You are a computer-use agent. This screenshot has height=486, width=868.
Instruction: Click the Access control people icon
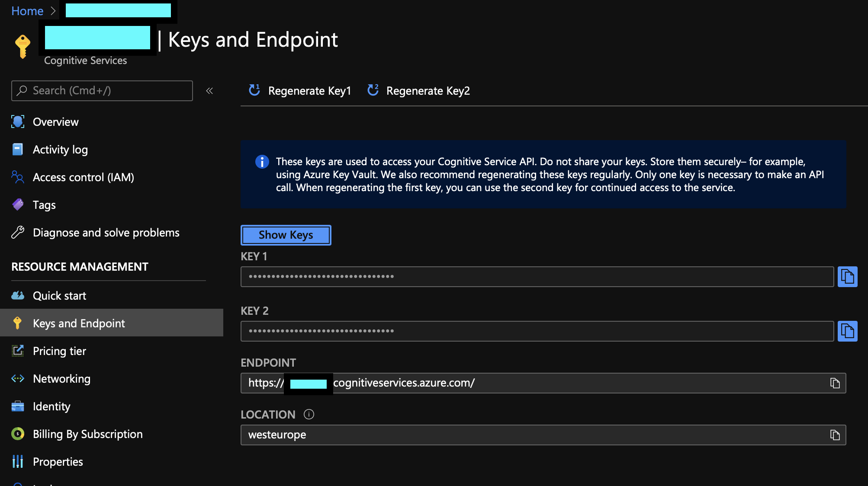pyautogui.click(x=18, y=177)
